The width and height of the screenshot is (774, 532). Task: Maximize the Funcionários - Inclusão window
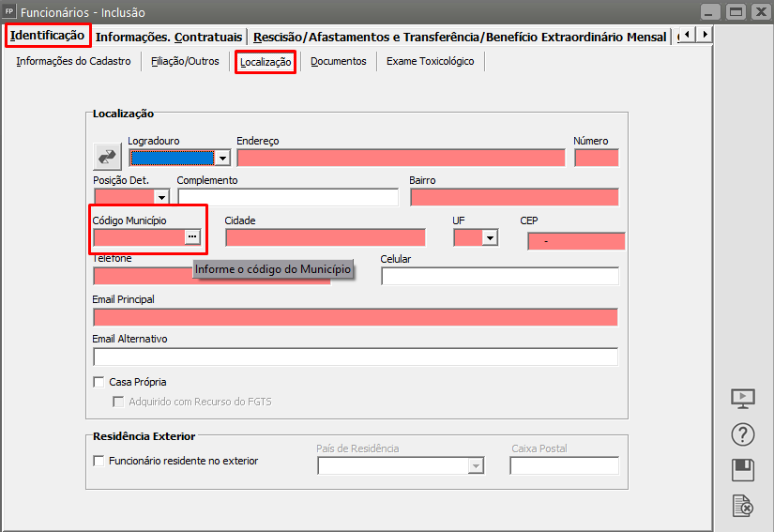click(x=736, y=11)
